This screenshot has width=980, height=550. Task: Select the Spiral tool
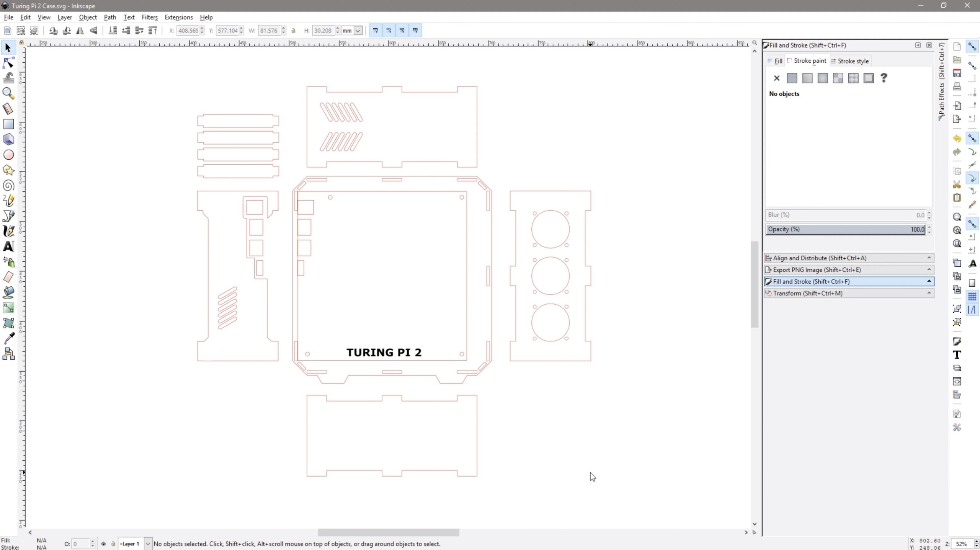click(8, 186)
